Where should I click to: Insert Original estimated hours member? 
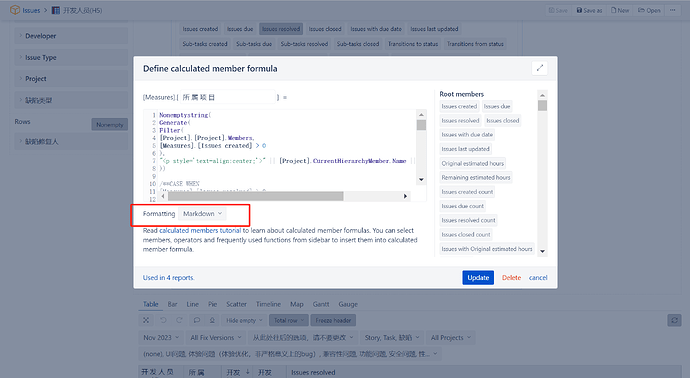[473, 163]
